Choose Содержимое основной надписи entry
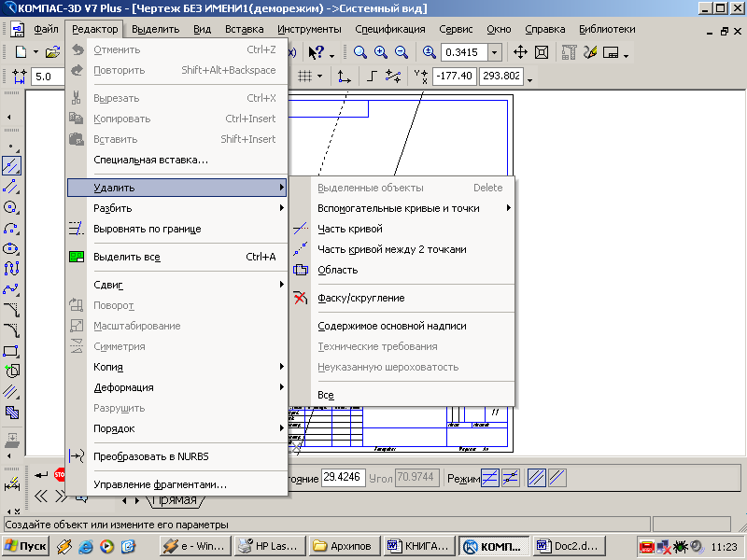This screenshot has width=747, height=560. click(402, 326)
